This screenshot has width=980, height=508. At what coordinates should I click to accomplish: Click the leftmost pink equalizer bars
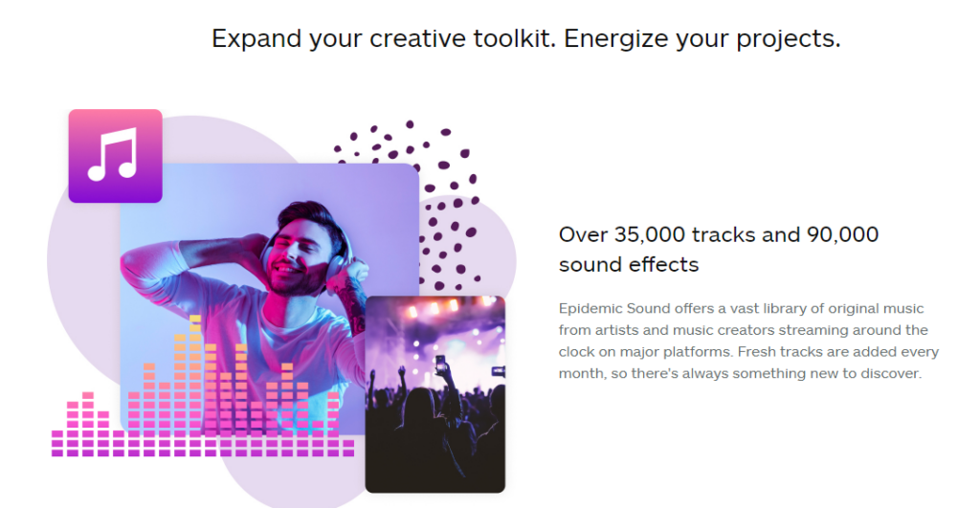point(57,443)
